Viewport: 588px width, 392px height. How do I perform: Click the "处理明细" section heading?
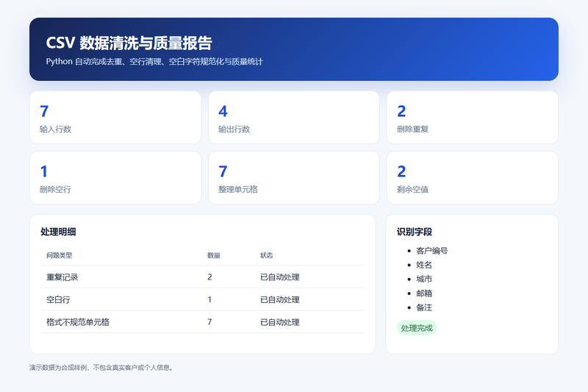coord(58,232)
